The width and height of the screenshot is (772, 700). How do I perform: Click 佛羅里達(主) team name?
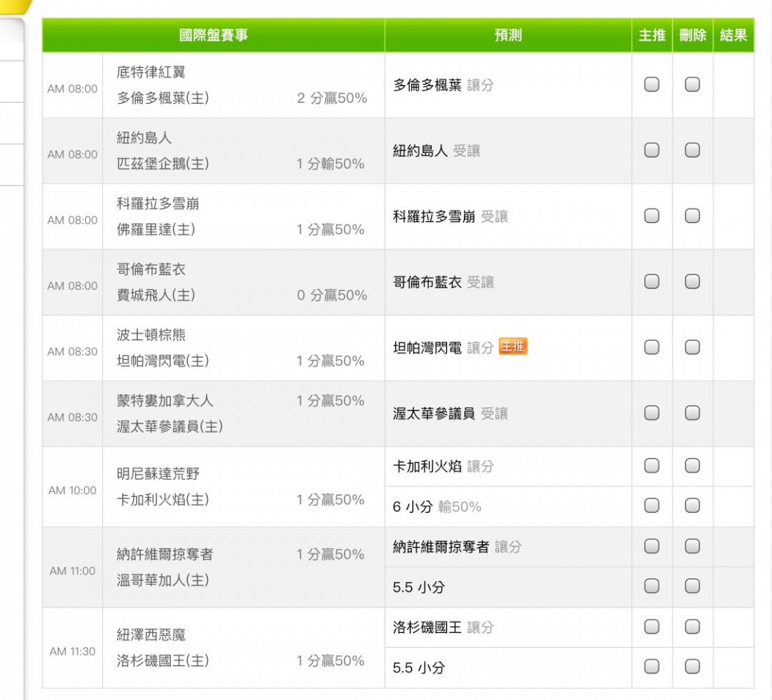pos(156,229)
